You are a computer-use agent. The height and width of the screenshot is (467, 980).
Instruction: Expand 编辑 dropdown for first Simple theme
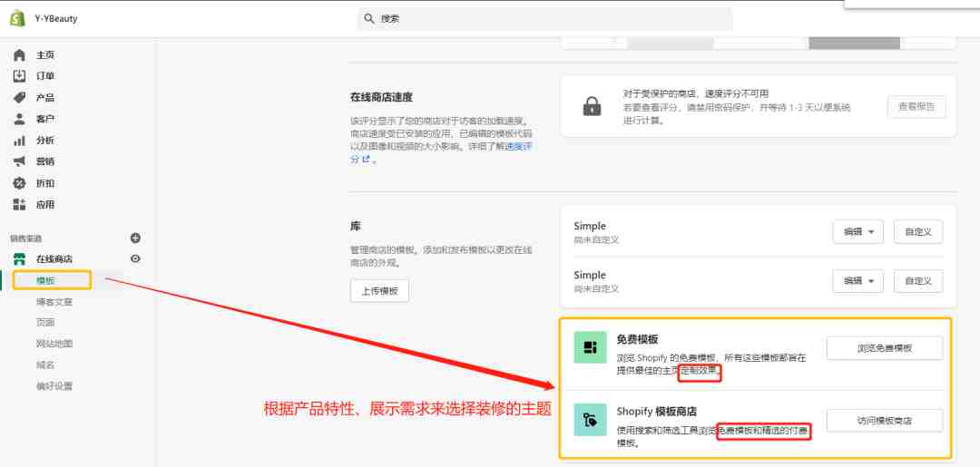click(858, 231)
